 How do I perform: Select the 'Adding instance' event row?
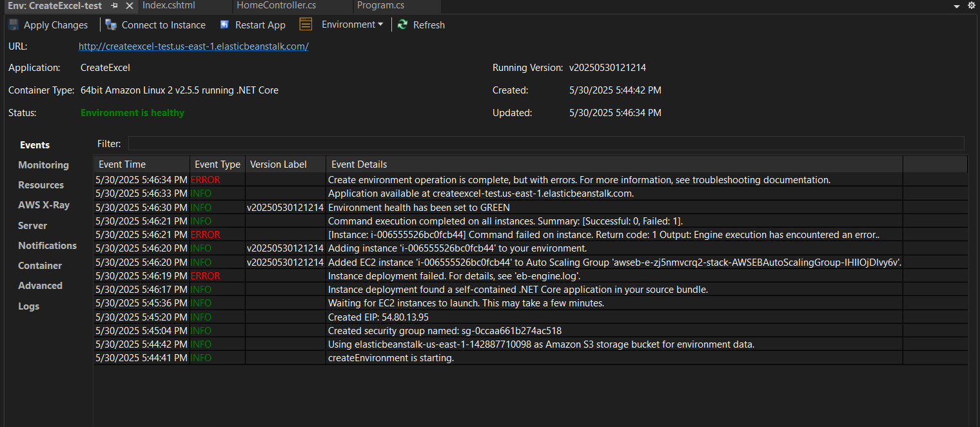pos(531,248)
